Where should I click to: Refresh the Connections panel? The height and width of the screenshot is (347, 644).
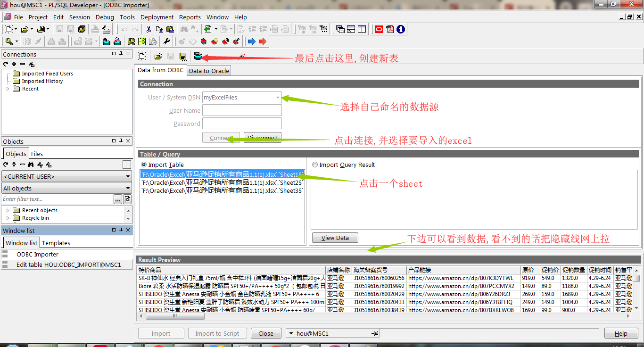pos(5,64)
